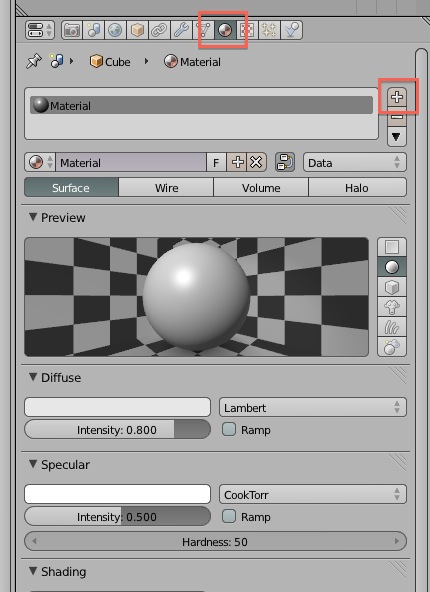Viewport: 430px width, 592px height.
Task: Open the Object Constraints tab (chain icon)
Action: (x=159, y=30)
